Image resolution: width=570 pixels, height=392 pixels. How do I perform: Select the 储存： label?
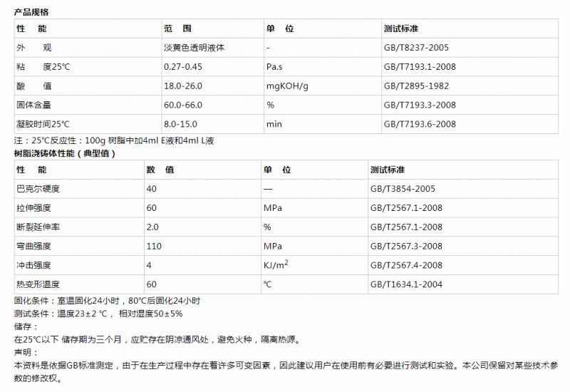pos(26,326)
